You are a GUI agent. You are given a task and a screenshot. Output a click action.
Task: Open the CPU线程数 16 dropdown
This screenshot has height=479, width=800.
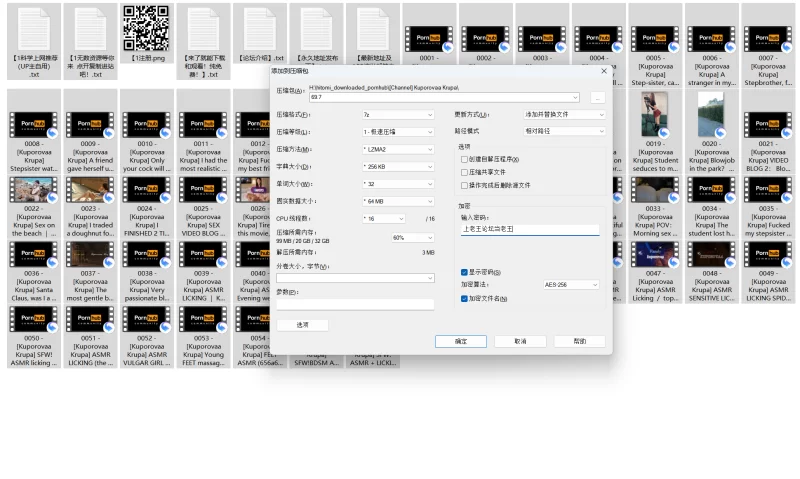(384, 219)
